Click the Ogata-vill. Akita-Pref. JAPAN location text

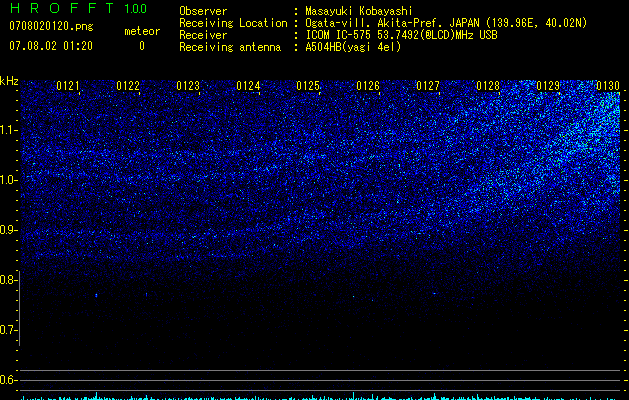pos(446,23)
